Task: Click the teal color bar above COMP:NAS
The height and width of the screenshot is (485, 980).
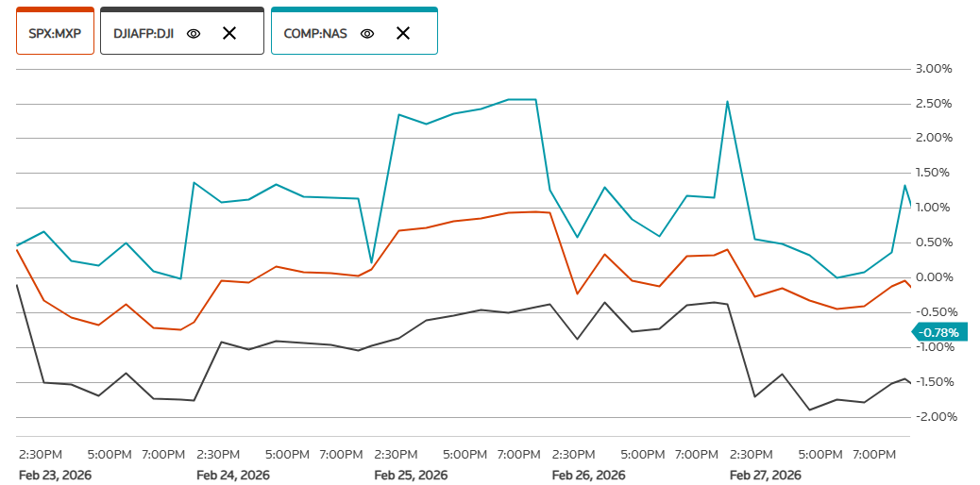Action: (354, 9)
